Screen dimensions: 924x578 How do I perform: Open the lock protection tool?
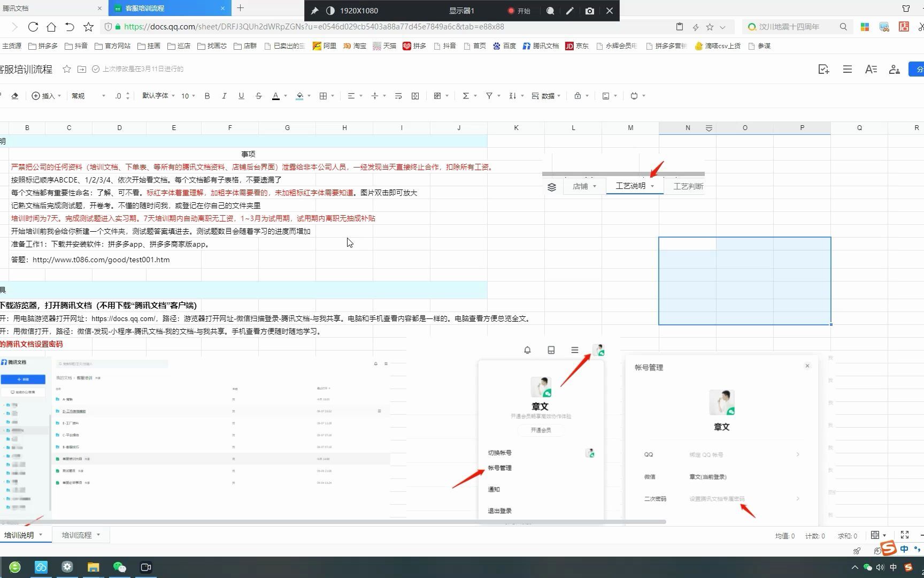click(577, 96)
